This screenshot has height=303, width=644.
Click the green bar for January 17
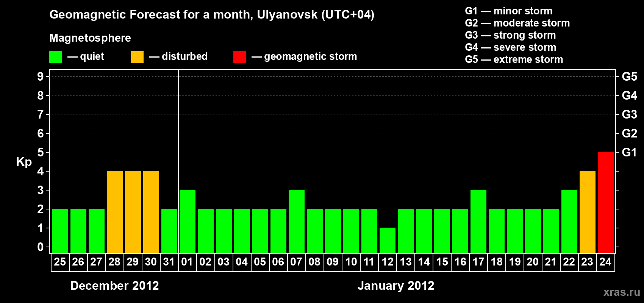[x=478, y=221]
